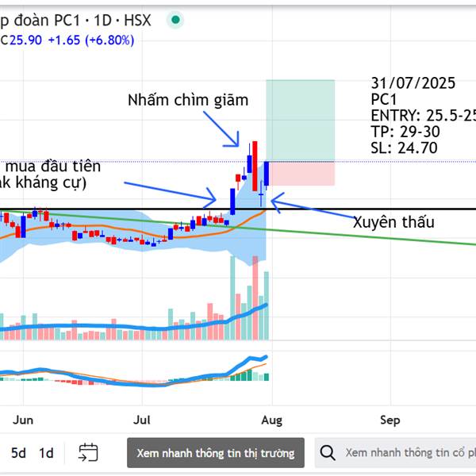Click the change value +1.65 (+6.80%)
The width and height of the screenshot is (476, 476).
coord(91,40)
